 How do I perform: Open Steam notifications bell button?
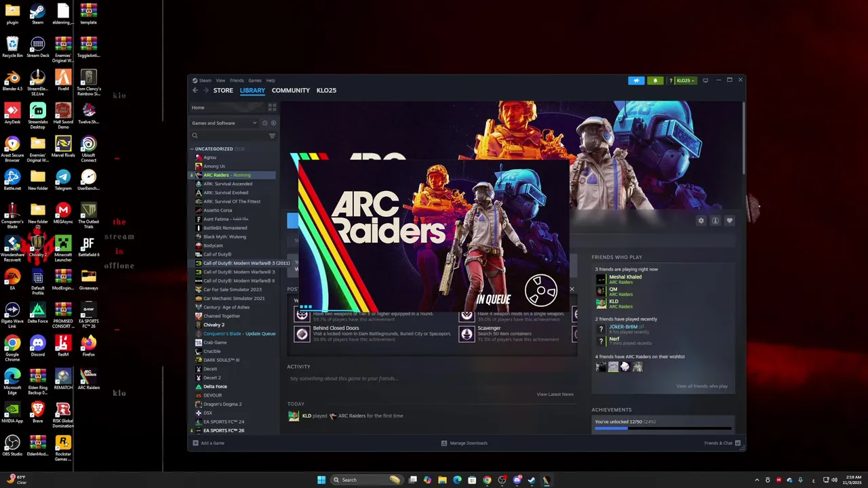pos(655,81)
